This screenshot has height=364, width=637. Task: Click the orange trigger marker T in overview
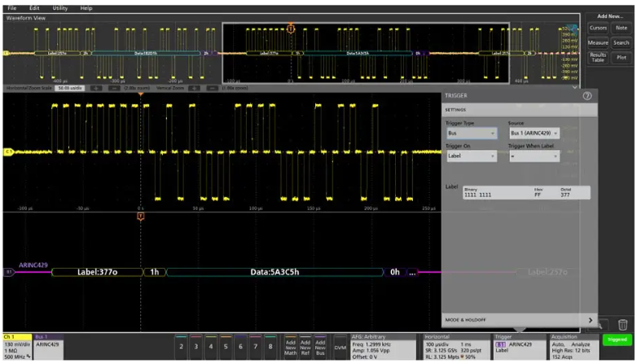click(x=291, y=29)
